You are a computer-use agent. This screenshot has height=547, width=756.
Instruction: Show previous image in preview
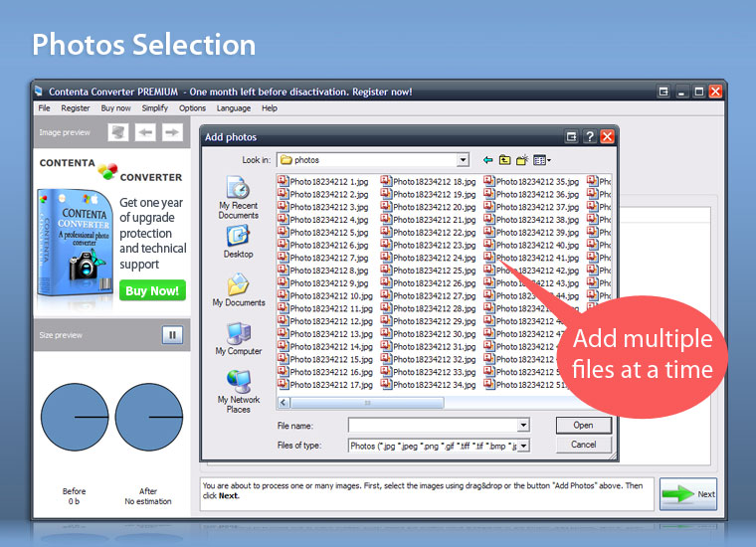[x=145, y=132]
